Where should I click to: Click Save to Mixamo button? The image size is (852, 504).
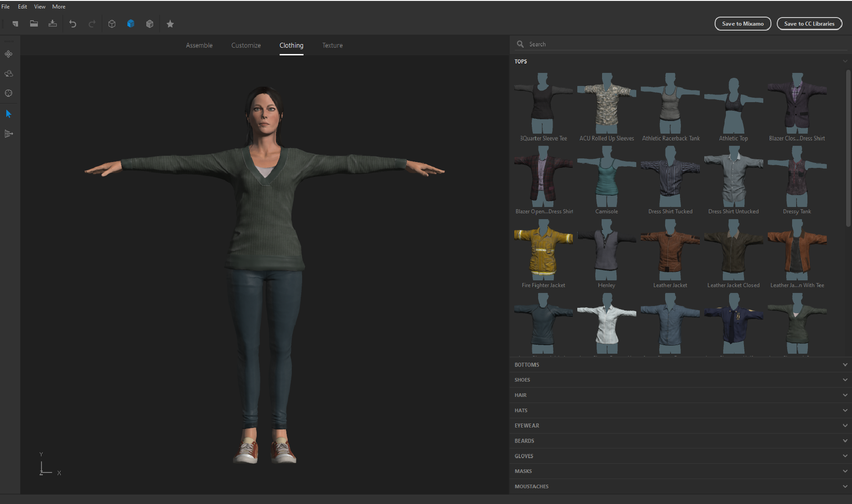pos(743,24)
